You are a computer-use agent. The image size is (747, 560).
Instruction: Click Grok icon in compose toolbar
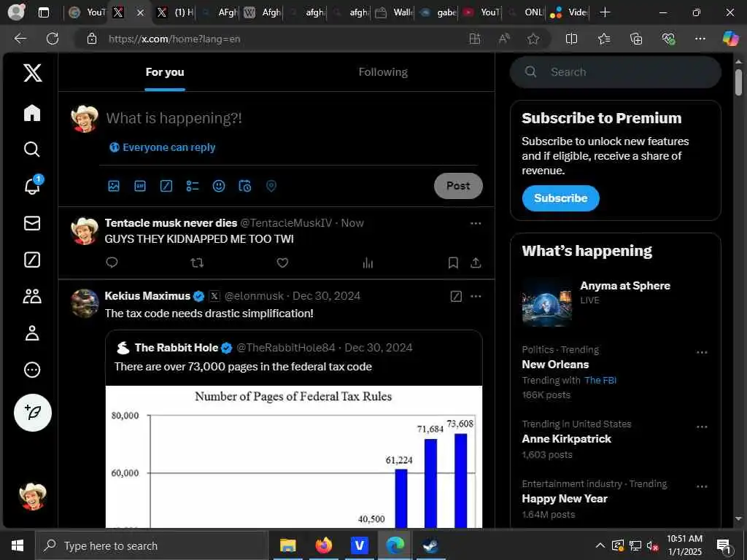point(166,186)
